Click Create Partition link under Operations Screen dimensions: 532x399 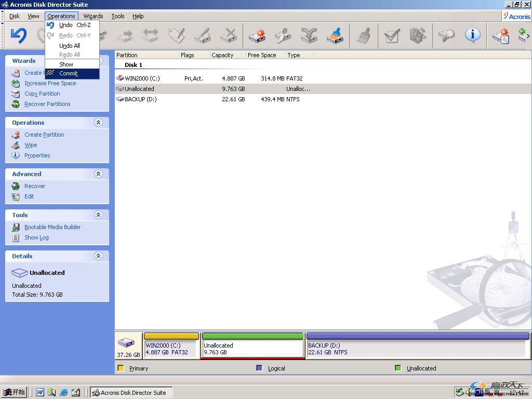44,135
